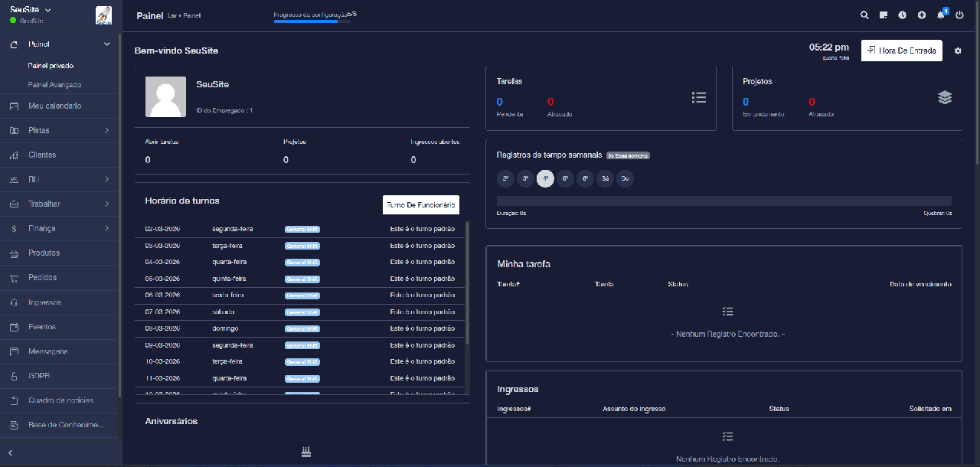This screenshot has width=980, height=467.
Task: Click the plus add-new icon
Action: click(922, 15)
